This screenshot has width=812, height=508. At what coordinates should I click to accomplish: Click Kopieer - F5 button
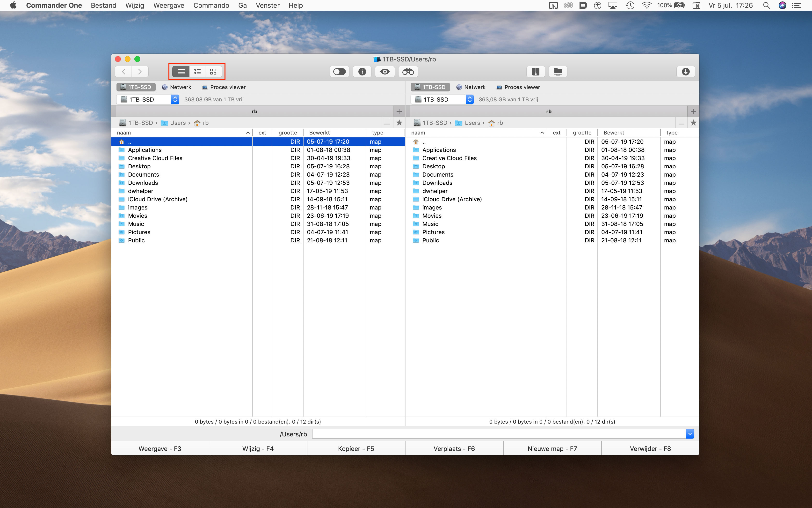pos(356,448)
